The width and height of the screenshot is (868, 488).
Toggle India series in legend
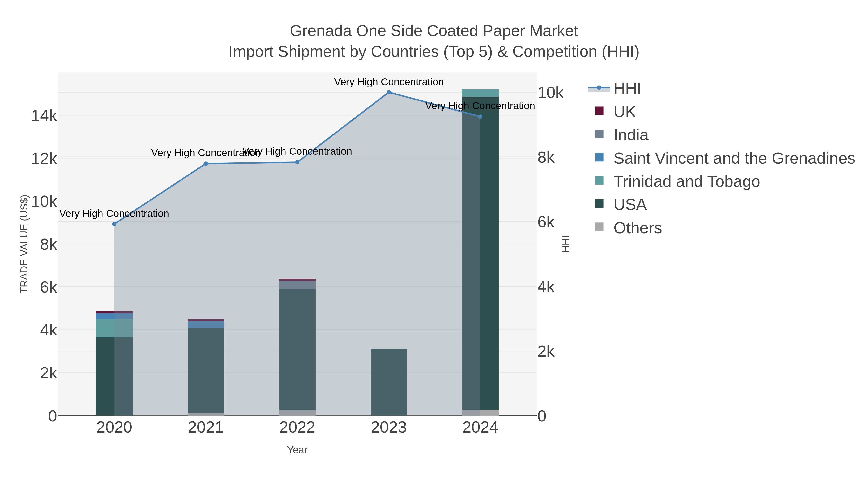point(621,135)
